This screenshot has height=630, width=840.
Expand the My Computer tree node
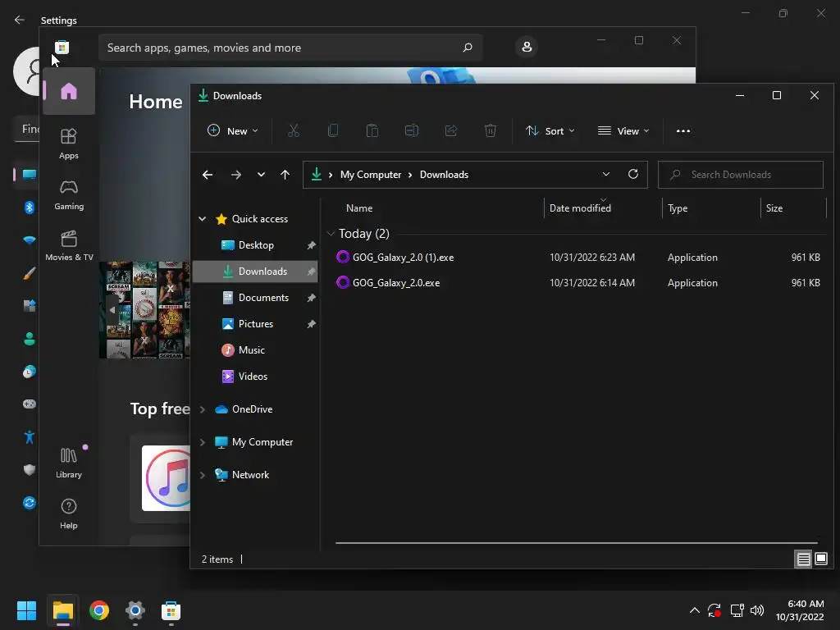point(202,442)
